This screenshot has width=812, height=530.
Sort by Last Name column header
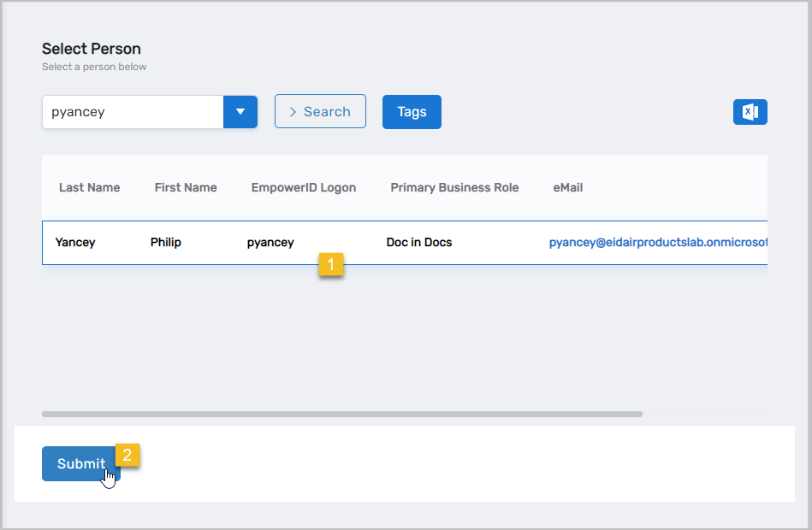click(89, 187)
